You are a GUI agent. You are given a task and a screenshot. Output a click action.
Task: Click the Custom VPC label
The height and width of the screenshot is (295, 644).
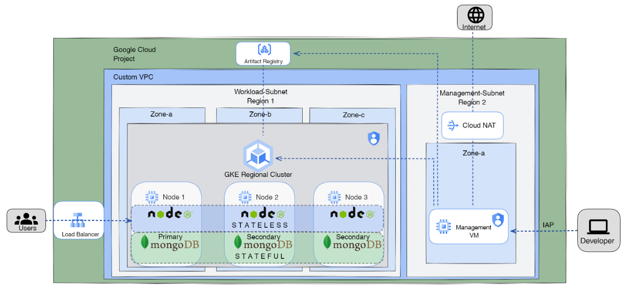click(133, 77)
